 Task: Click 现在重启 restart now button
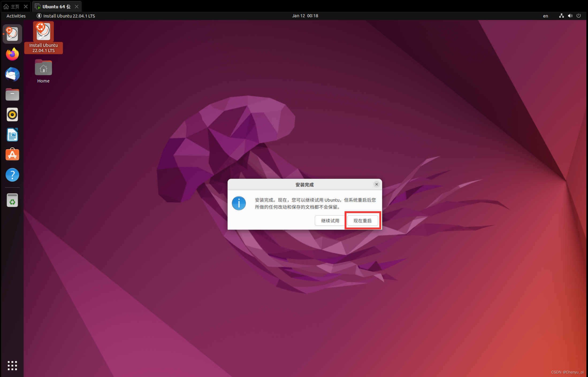(362, 221)
